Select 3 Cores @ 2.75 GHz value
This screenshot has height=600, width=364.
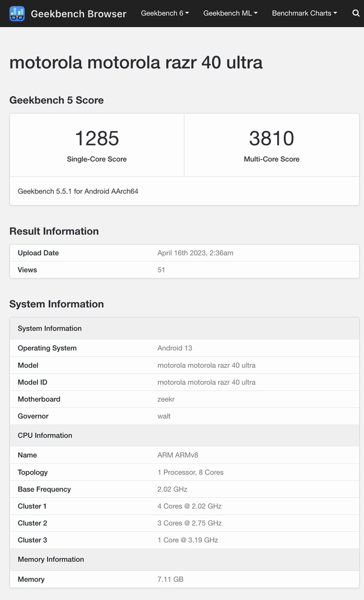pos(189,523)
